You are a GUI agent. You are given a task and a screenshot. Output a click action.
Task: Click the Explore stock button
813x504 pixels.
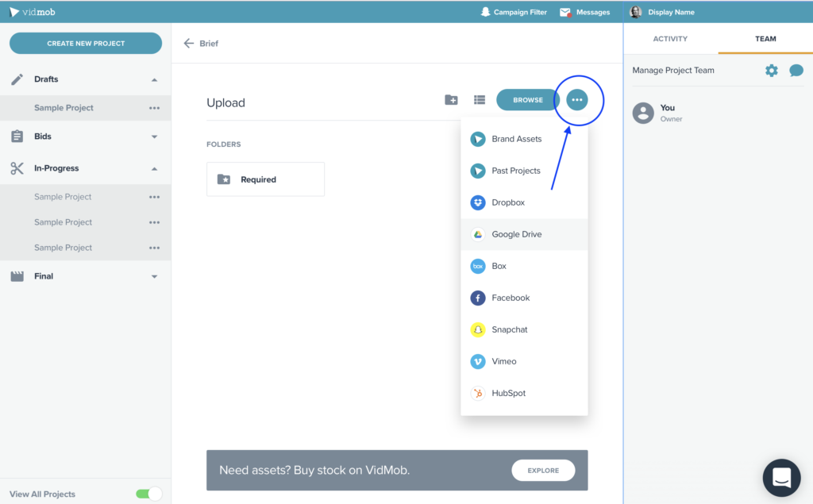coord(543,471)
